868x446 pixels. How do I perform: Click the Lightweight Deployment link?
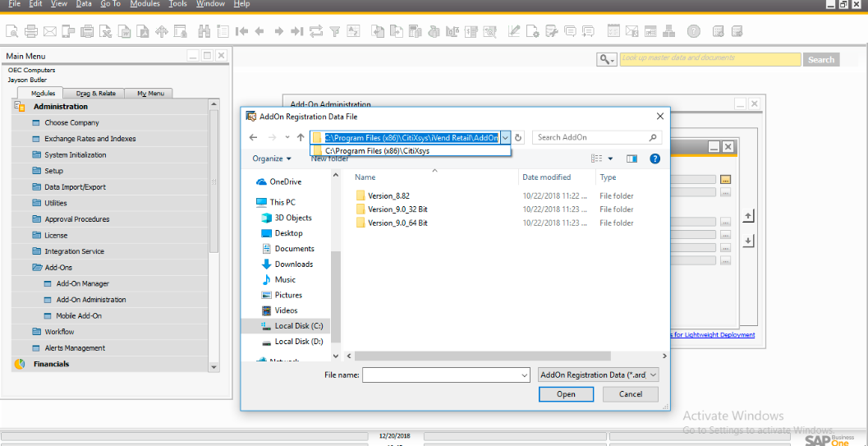pyautogui.click(x=712, y=335)
